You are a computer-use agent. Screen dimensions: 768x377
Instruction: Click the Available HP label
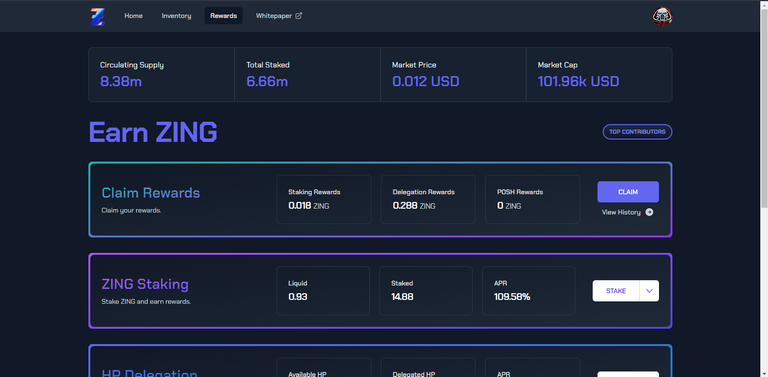point(307,374)
